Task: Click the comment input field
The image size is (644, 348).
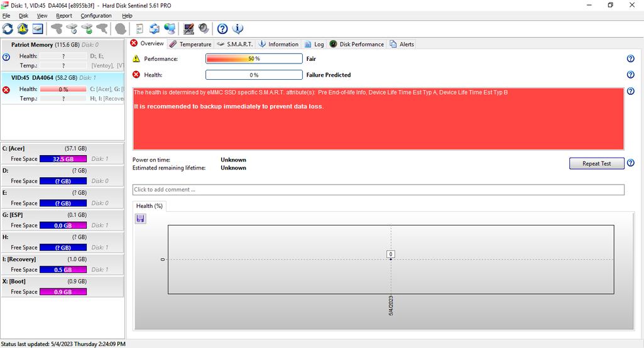Action: [378, 190]
